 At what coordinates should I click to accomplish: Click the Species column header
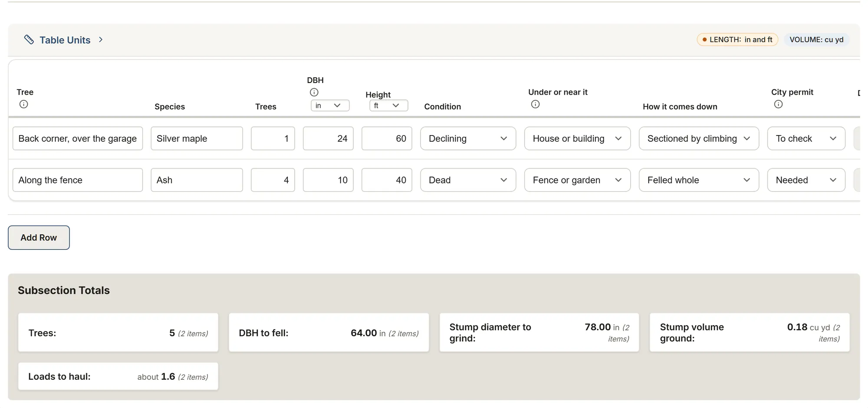[170, 107]
